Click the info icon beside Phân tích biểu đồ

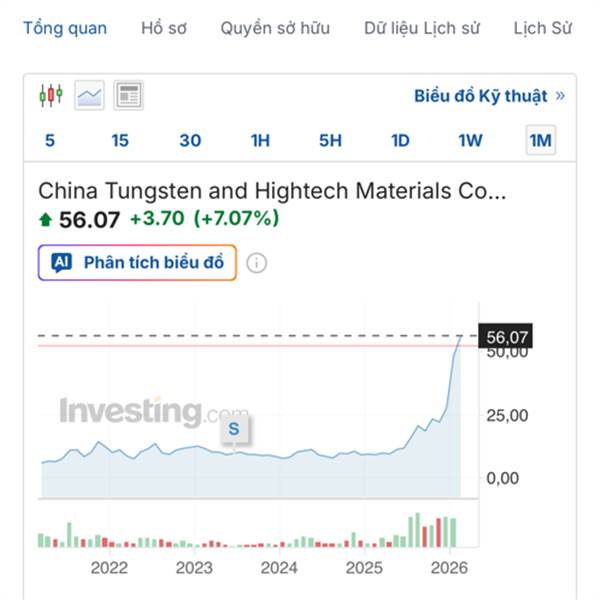[x=257, y=263]
